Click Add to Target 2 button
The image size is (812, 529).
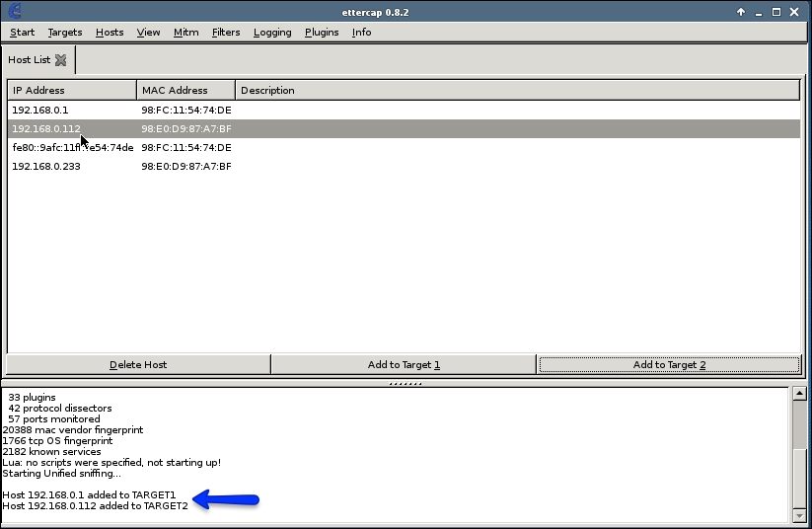pos(669,365)
